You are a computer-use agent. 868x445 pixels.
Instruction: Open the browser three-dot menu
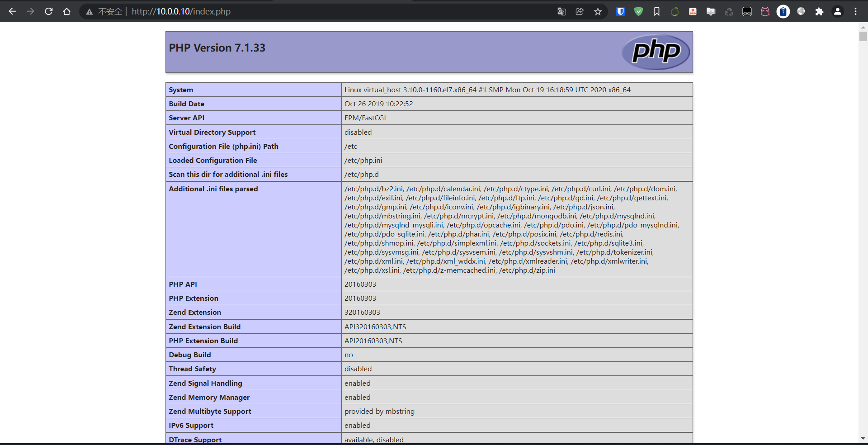(855, 11)
